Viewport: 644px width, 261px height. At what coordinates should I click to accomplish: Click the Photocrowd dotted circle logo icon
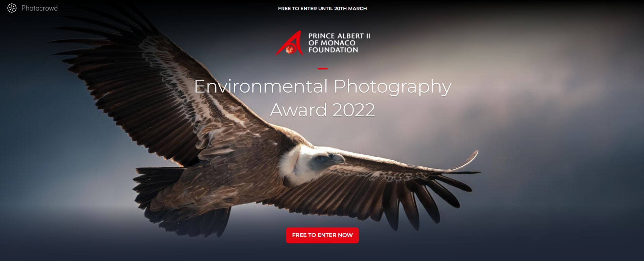pyautogui.click(x=12, y=8)
